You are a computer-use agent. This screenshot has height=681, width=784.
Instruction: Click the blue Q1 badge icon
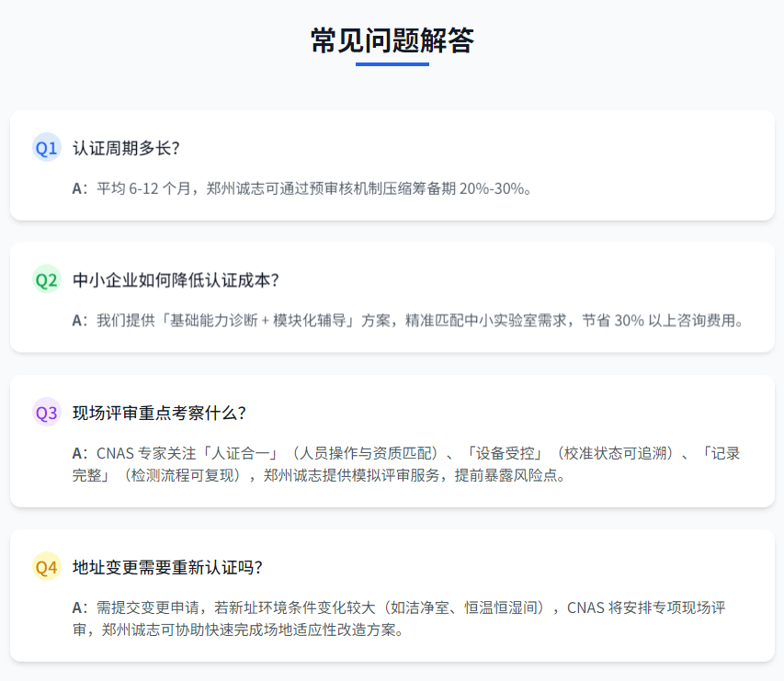point(47,148)
